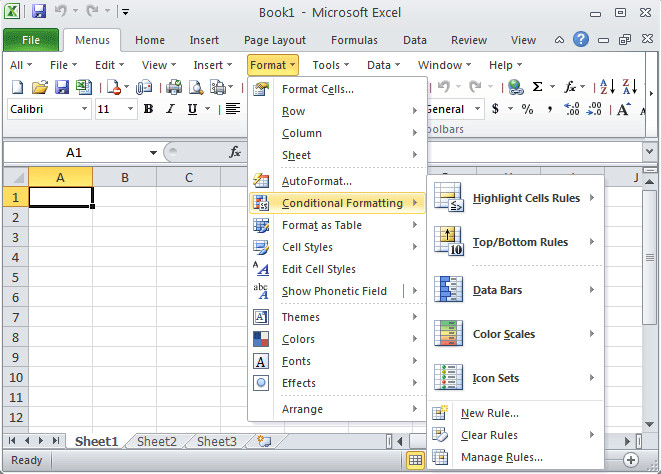Viewport: 661px width, 474px height.
Task: Open the Tools menu
Action: [330, 65]
